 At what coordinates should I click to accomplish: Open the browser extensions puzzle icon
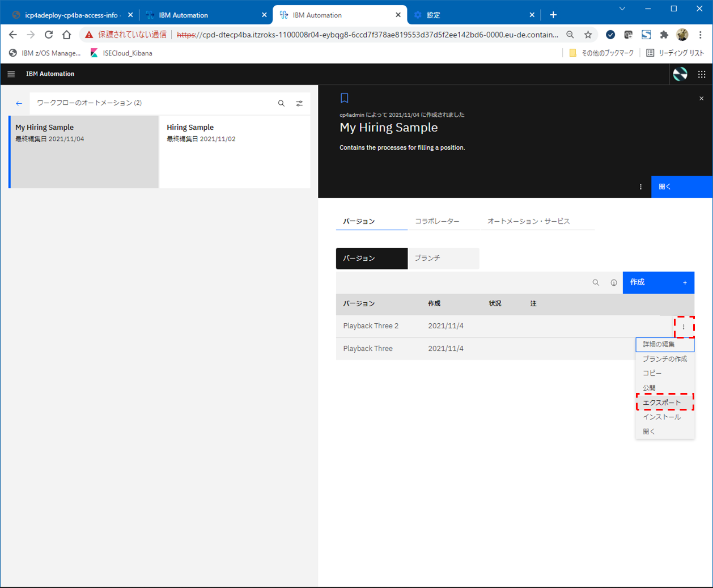coord(664,35)
